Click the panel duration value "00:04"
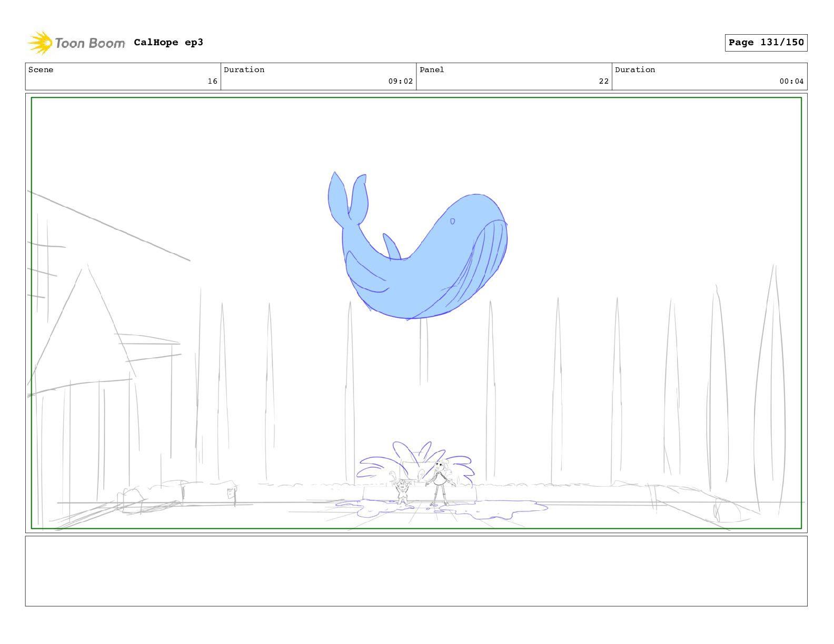This screenshot has width=834, height=644. pos(791,81)
